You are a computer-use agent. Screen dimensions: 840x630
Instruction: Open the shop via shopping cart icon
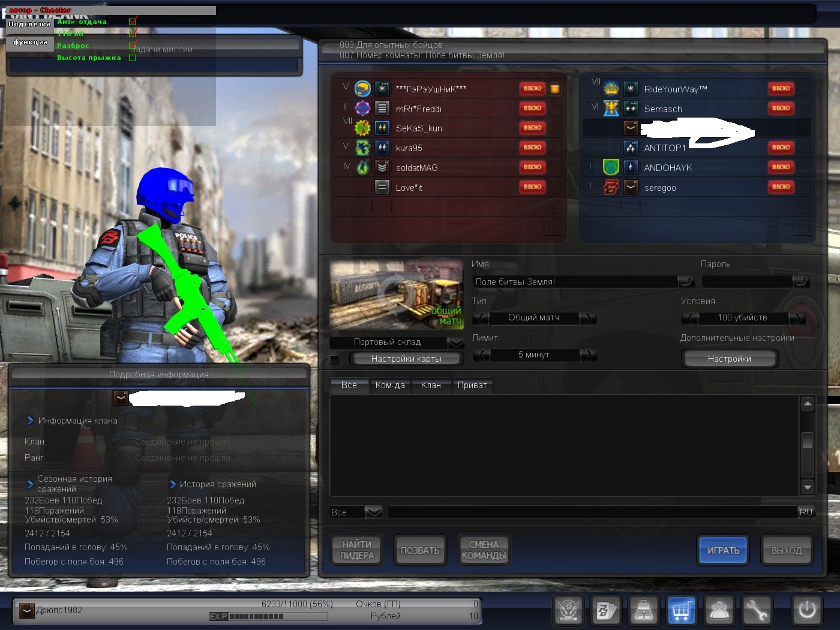[681, 611]
